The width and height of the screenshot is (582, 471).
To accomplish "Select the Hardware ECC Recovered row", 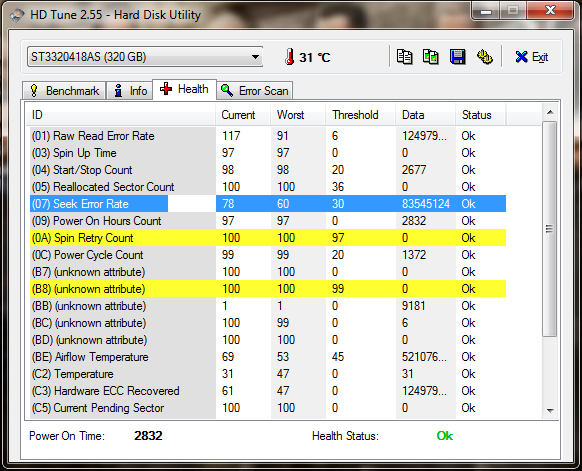I will 268,391.
